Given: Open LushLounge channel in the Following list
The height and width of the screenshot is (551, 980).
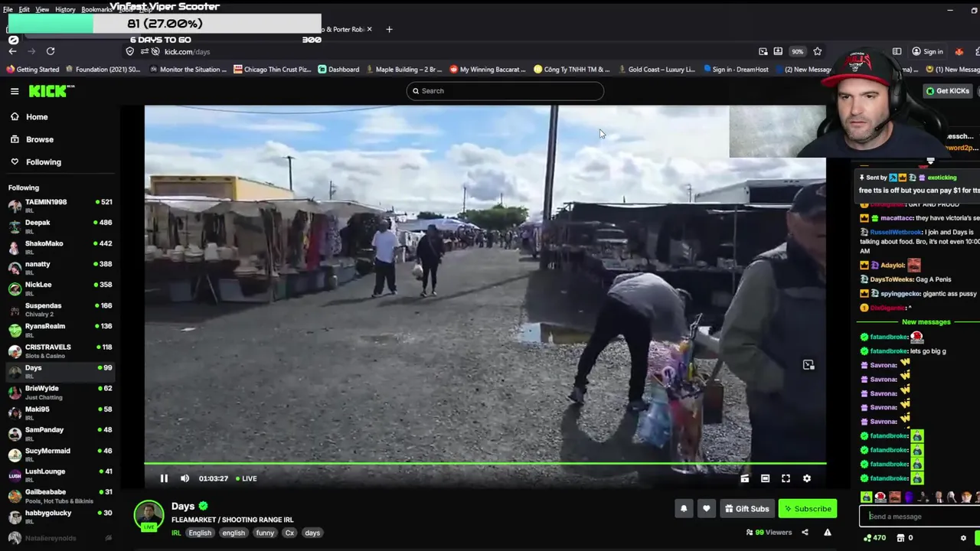Looking at the screenshot, I should pyautogui.click(x=60, y=474).
